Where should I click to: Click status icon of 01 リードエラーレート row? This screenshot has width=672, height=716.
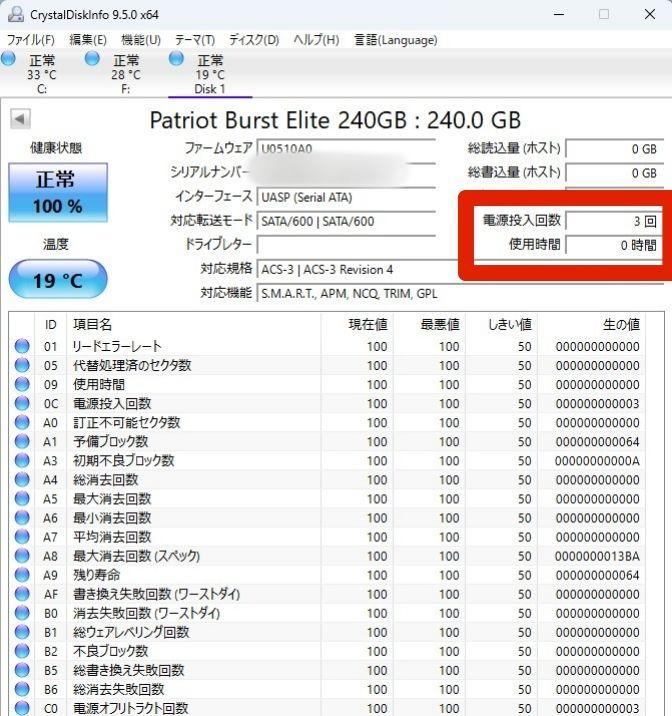22,346
